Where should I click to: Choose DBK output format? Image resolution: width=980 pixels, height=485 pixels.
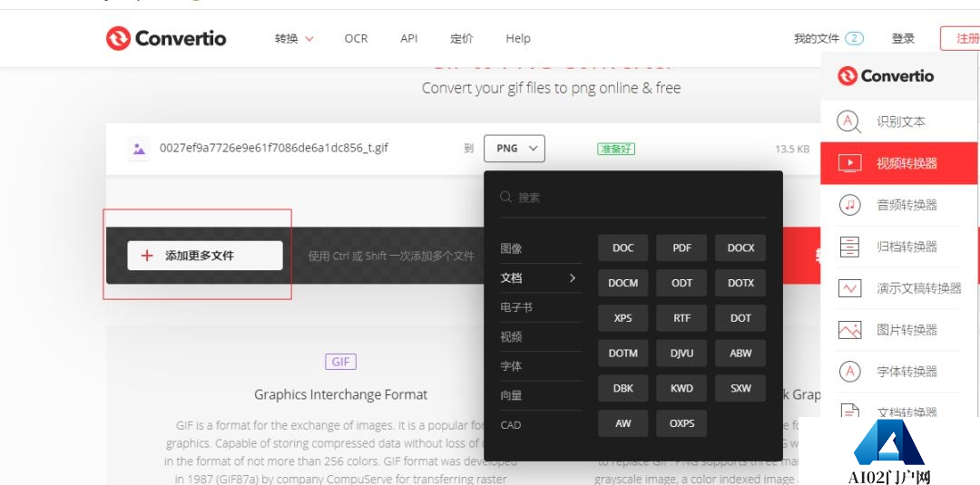pyautogui.click(x=623, y=388)
